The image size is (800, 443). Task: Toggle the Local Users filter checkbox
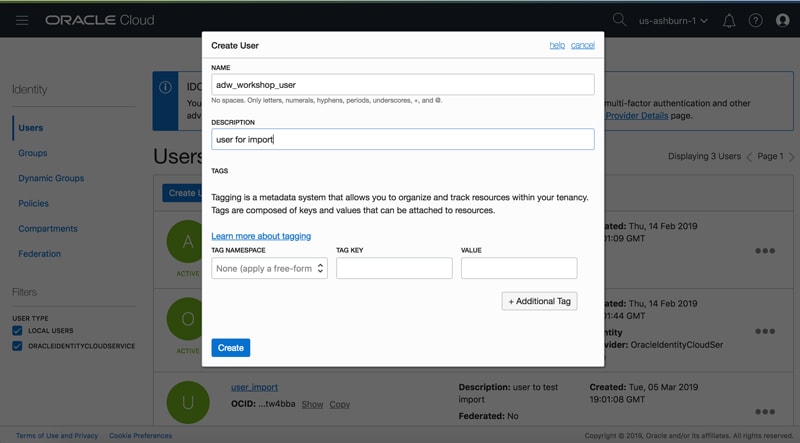pos(17,331)
